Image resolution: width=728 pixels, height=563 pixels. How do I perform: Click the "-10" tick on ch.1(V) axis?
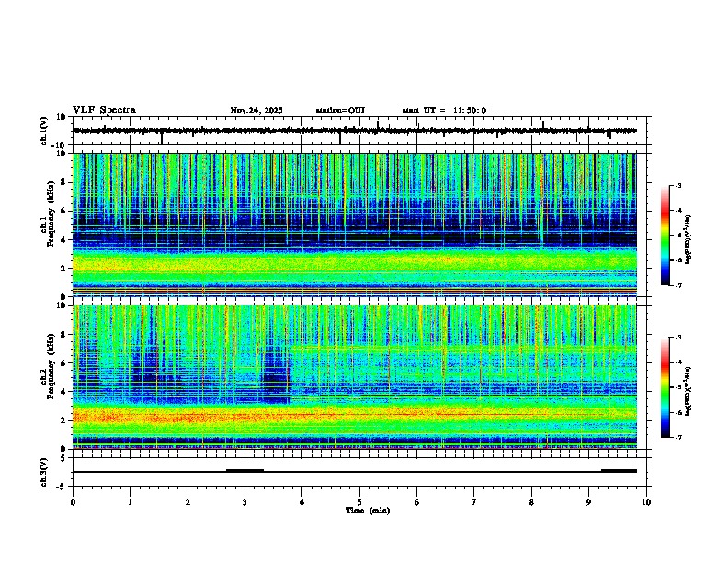tap(60, 145)
